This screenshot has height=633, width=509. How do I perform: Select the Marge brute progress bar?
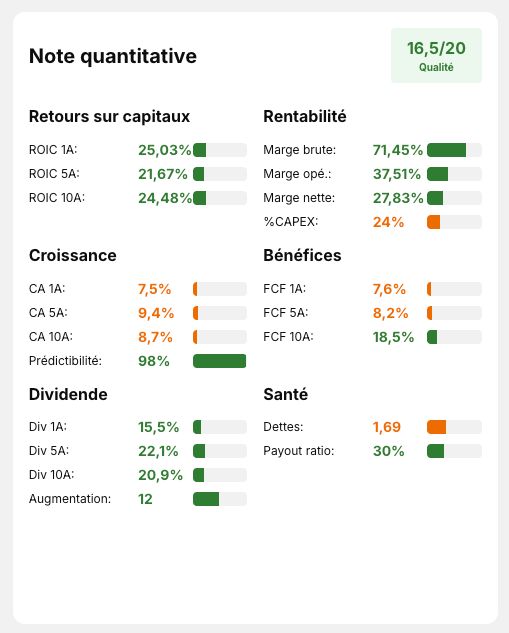point(454,150)
